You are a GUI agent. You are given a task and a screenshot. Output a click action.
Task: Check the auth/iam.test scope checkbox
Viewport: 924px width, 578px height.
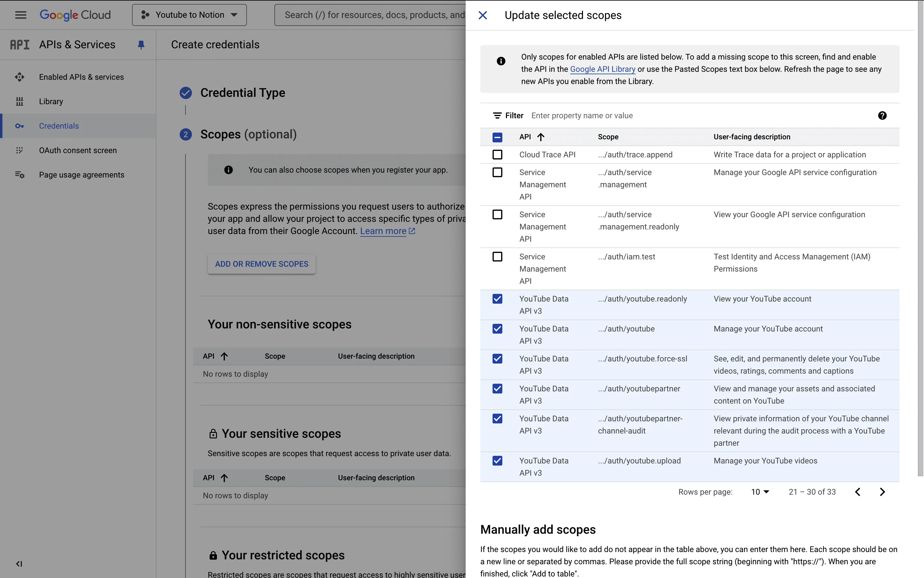click(497, 257)
